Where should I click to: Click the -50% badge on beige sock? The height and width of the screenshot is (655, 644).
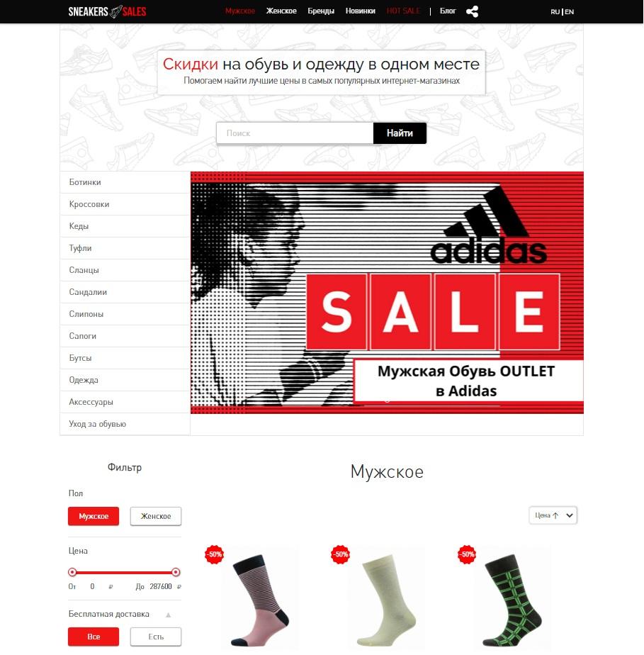[x=341, y=554]
